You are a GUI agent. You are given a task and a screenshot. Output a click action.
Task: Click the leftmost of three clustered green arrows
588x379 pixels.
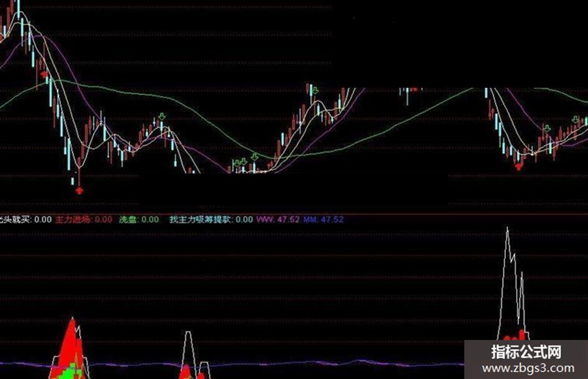tap(236, 163)
